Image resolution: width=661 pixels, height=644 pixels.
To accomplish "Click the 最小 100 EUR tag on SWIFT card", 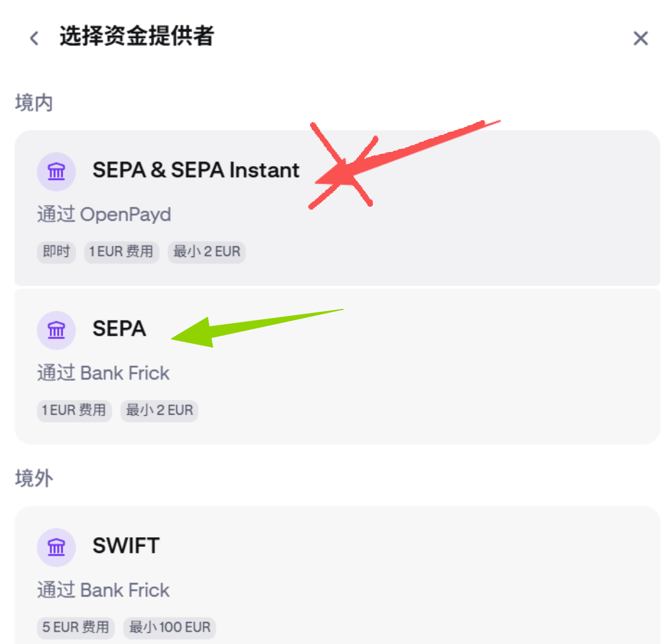I will tap(169, 627).
